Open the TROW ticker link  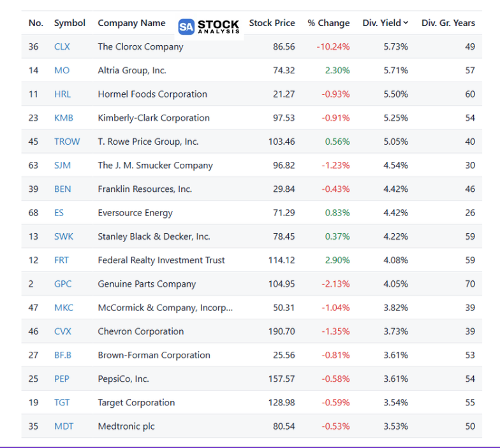click(x=67, y=141)
